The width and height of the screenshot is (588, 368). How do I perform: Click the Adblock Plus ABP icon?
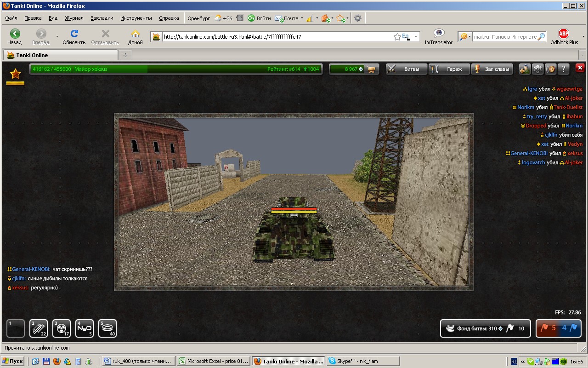(564, 37)
